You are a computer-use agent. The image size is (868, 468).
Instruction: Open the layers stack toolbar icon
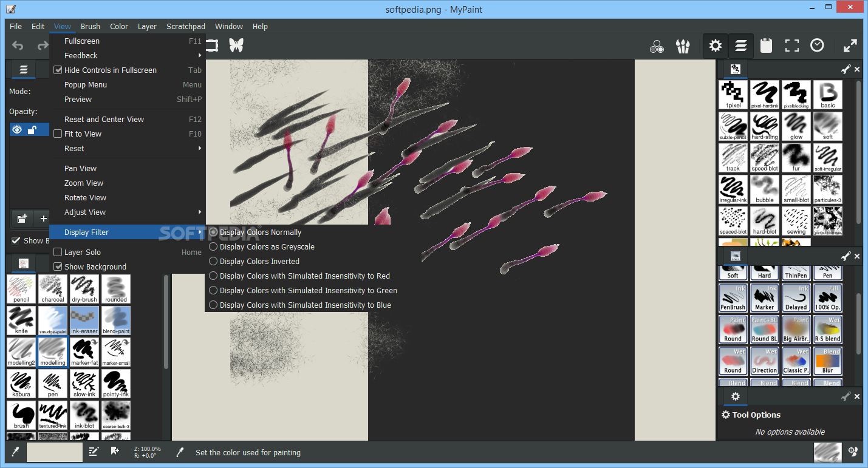click(x=741, y=46)
